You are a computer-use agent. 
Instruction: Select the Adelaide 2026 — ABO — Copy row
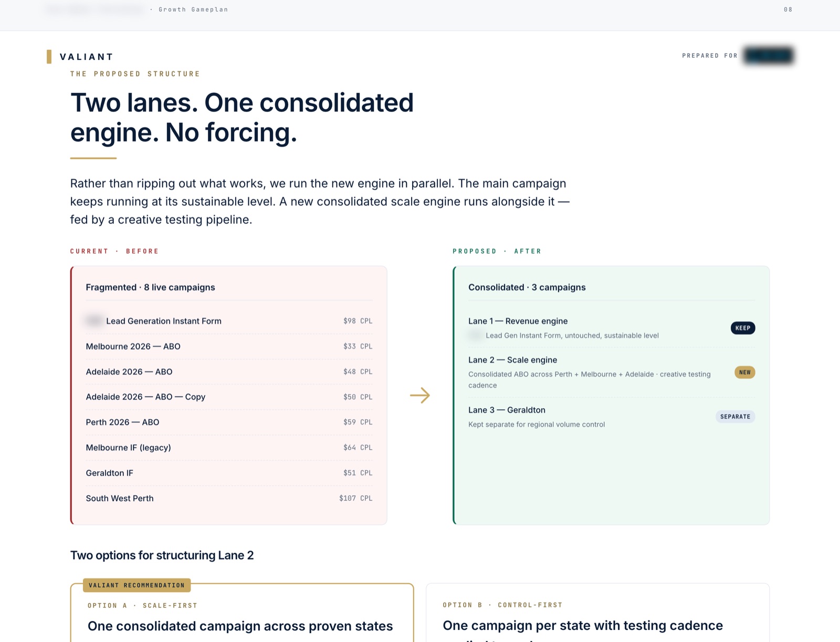pos(229,397)
